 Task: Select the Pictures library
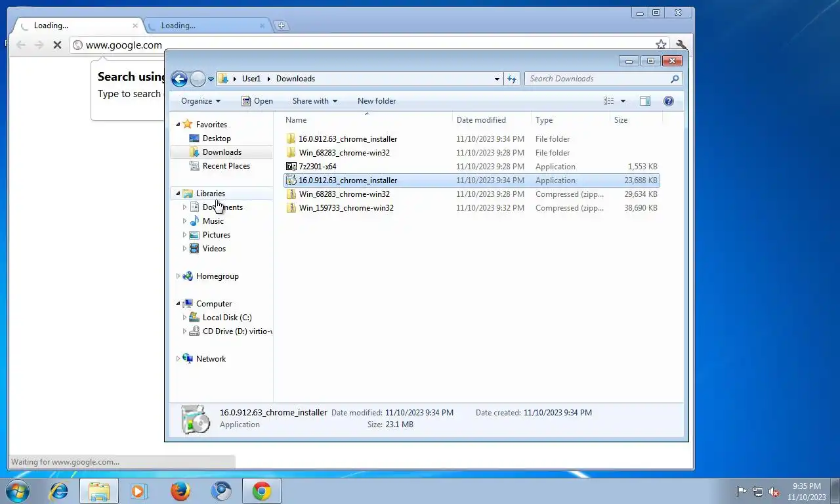(x=216, y=235)
